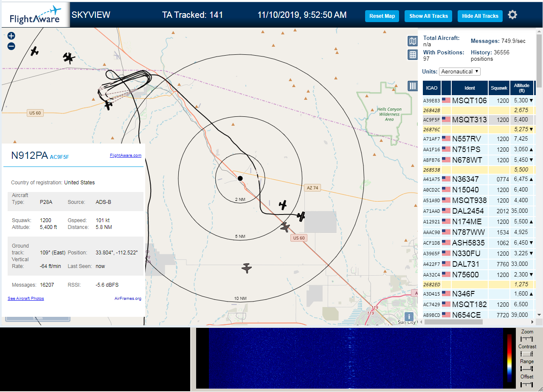
Task: Sort table by Altitude (ft) column header
Action: (x=522, y=88)
